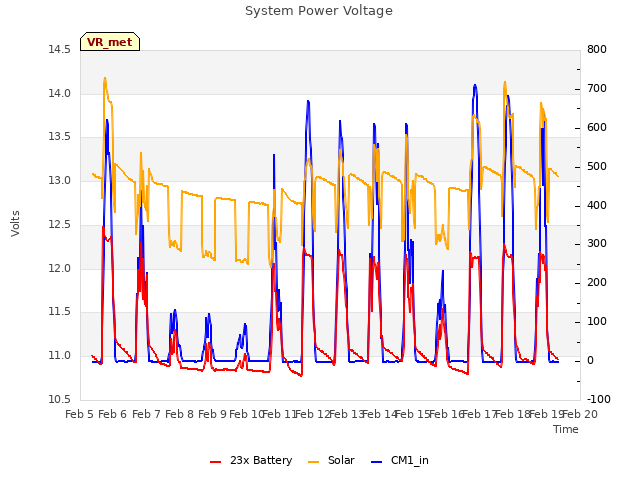Toggle the CM1_in legend entry
This screenshot has height=480, width=640.
click(400, 460)
